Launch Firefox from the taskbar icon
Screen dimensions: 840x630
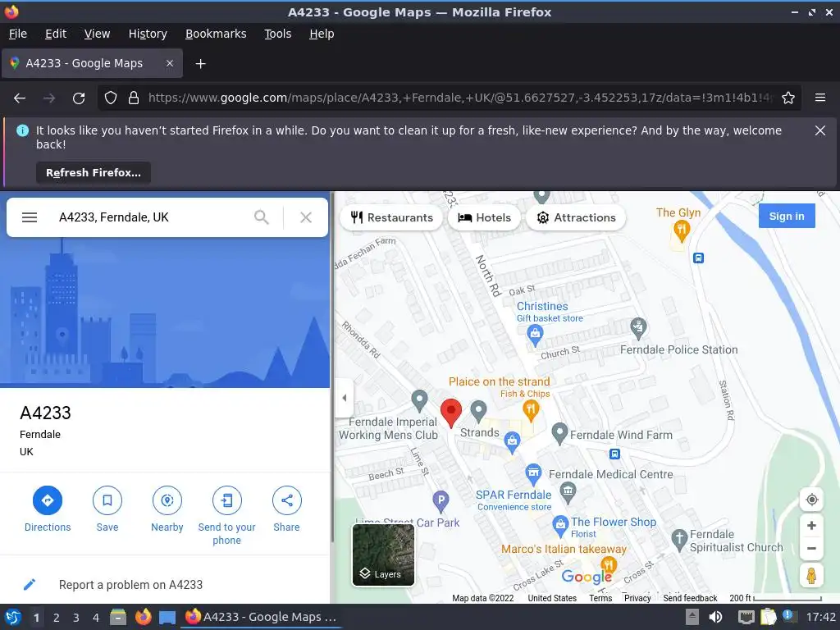(x=143, y=617)
